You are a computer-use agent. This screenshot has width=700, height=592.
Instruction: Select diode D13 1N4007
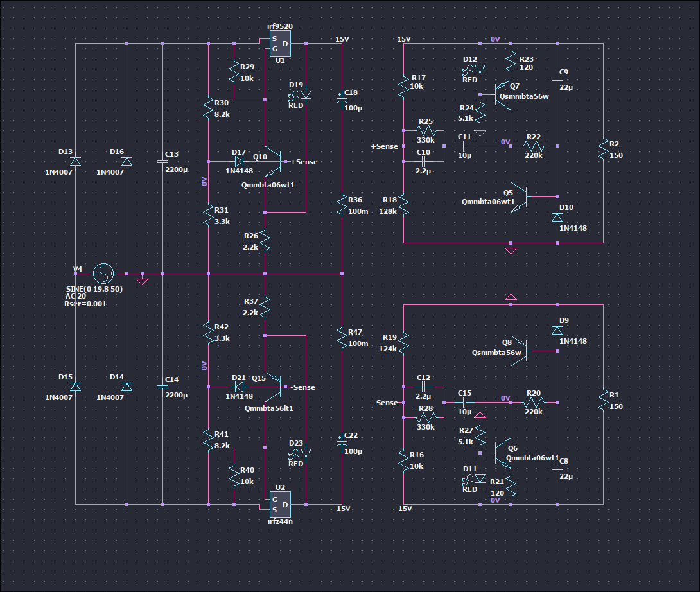(x=75, y=161)
